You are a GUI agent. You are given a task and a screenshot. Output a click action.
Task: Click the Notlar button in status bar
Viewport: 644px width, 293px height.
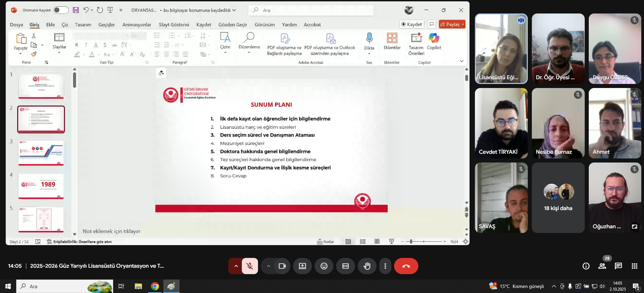325,241
